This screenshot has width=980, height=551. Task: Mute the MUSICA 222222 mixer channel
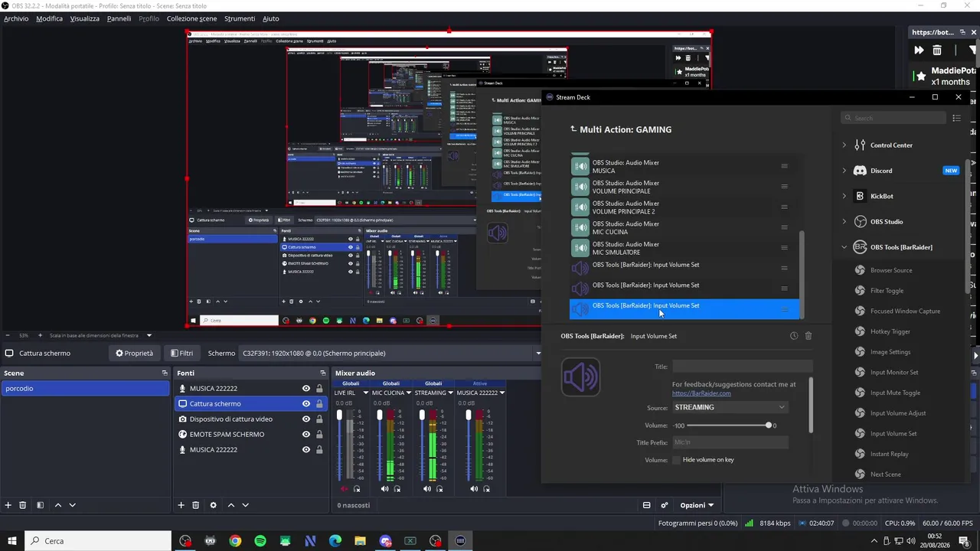(474, 489)
